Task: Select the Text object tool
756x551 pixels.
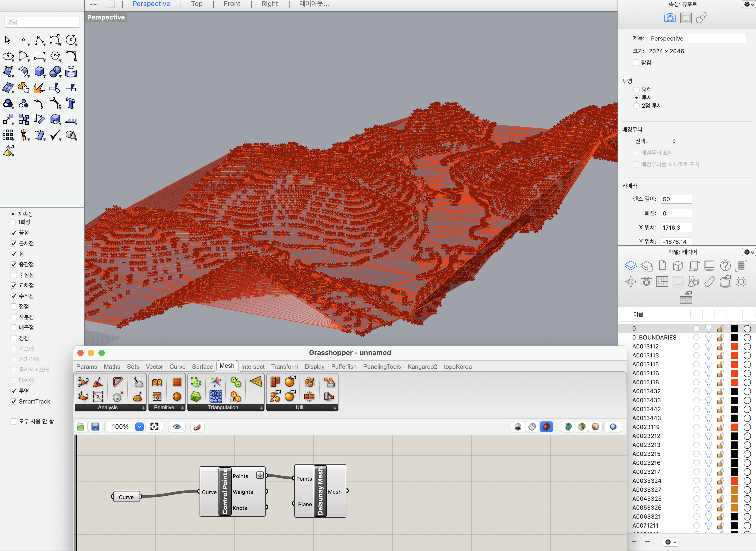Action: pos(71,104)
